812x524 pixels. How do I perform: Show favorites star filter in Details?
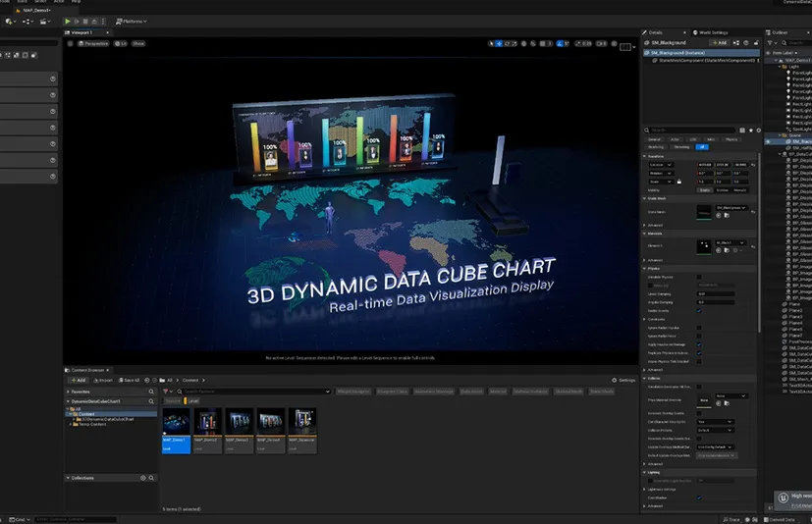(751, 130)
